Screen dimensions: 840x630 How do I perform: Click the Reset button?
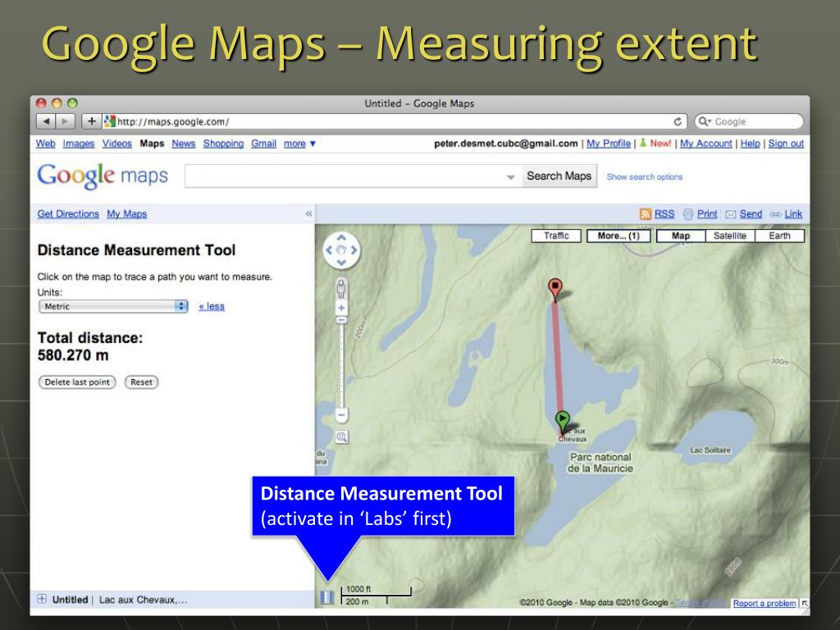141,382
